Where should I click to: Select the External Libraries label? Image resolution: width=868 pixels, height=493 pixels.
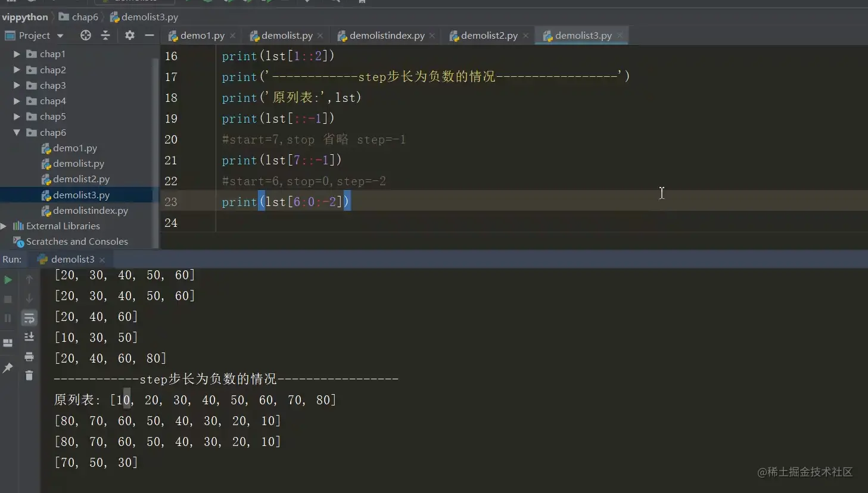pyautogui.click(x=63, y=226)
